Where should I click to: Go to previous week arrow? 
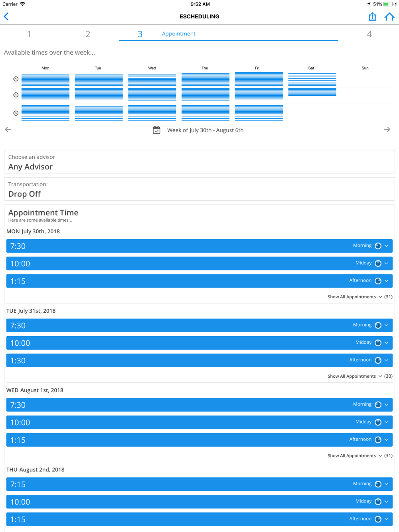tap(8, 130)
